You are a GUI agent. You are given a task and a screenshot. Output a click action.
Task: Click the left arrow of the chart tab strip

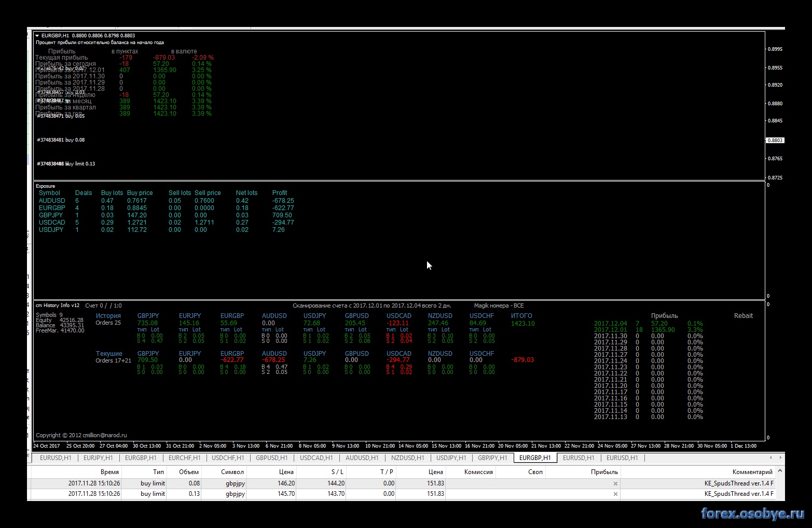770,457
